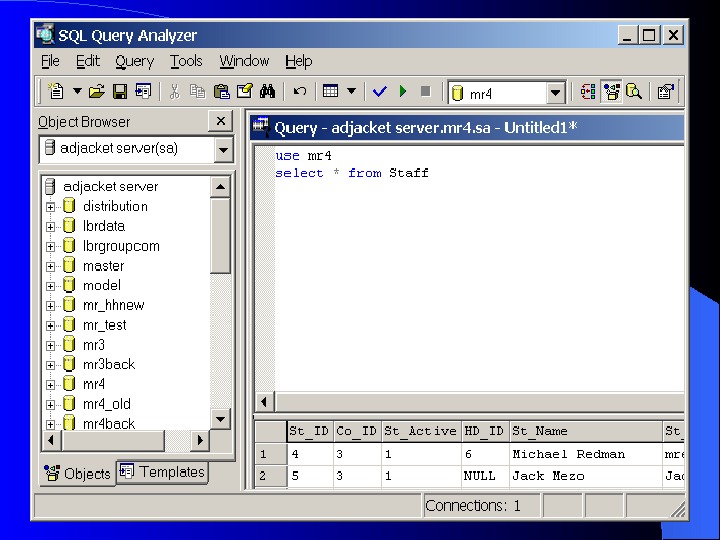Click the Save floppy disk icon

tap(120, 91)
